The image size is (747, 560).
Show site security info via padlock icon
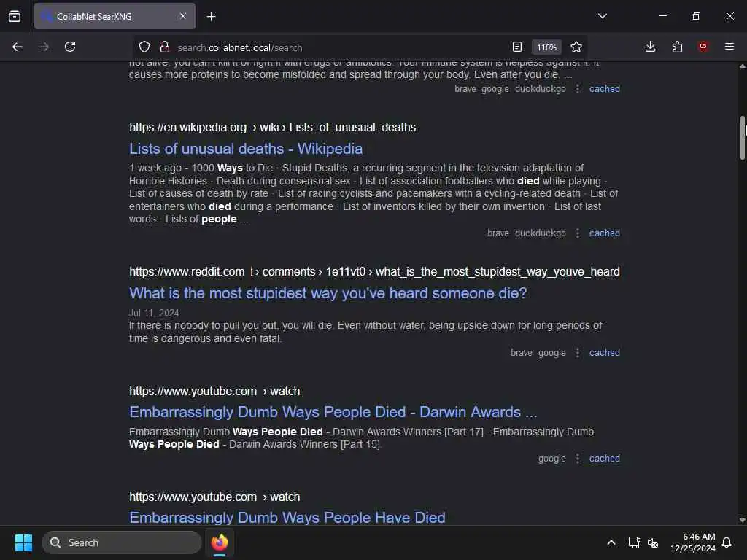pos(165,47)
